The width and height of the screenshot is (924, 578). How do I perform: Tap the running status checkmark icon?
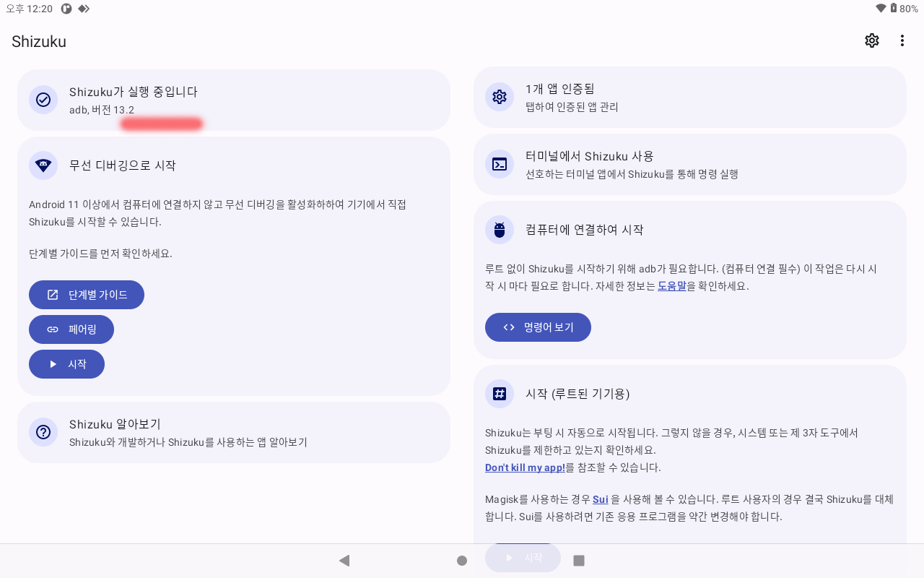[x=43, y=100]
